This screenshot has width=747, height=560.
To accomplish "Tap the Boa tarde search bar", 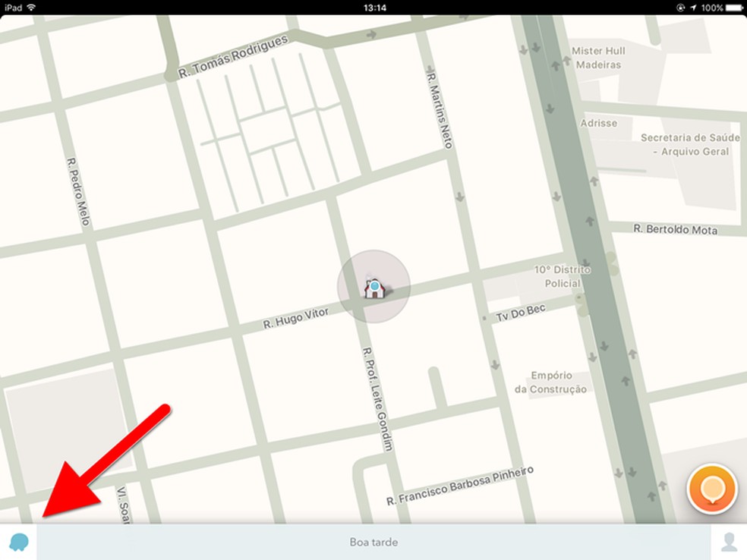I will click(x=374, y=542).
